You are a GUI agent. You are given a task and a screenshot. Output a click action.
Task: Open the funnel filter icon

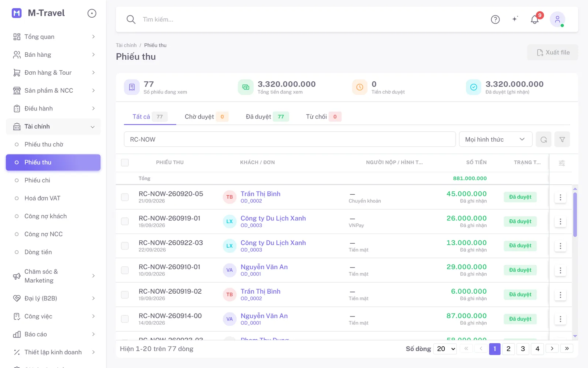click(x=562, y=139)
